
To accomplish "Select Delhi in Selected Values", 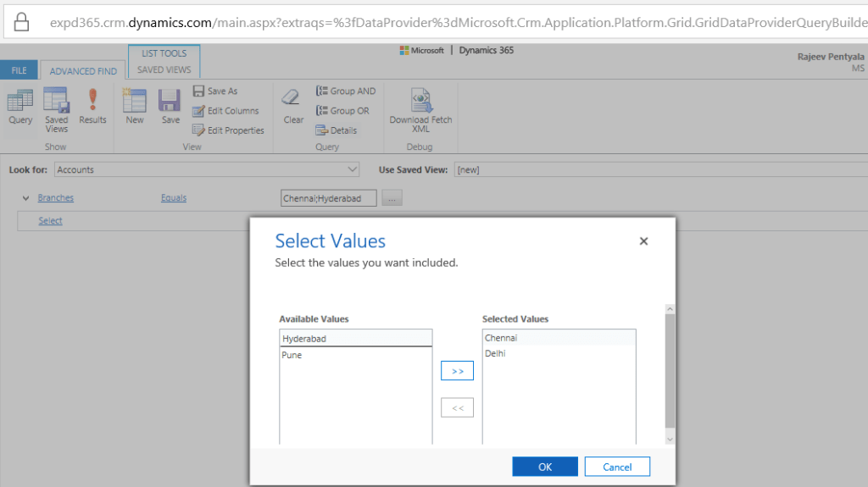I will pyautogui.click(x=559, y=353).
